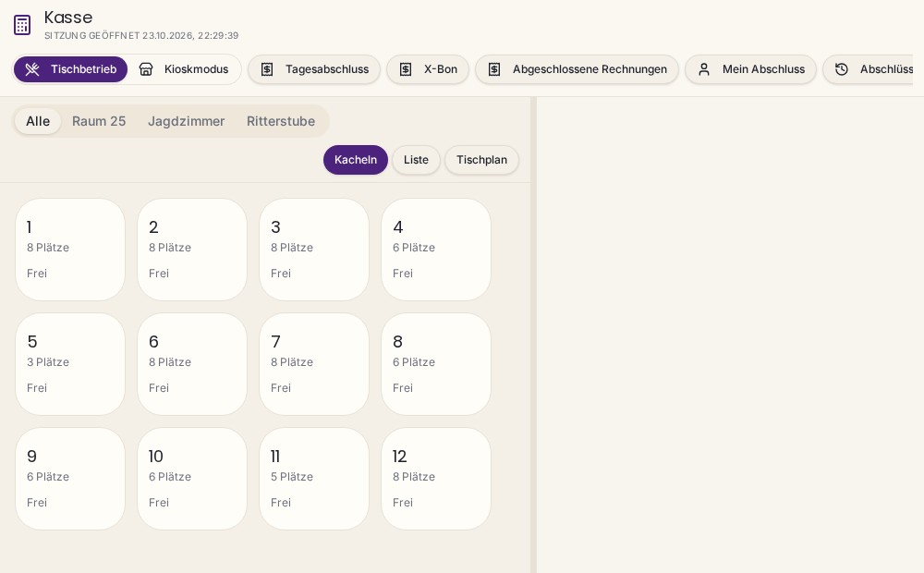Switch to Kioskmodus
The image size is (924, 573).
(x=184, y=69)
